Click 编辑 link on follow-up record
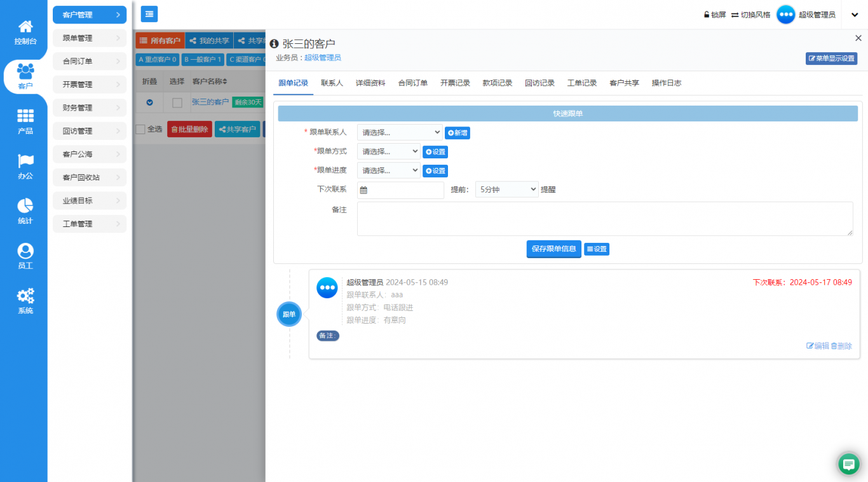Viewport: 868px width, 482px height. coord(818,346)
